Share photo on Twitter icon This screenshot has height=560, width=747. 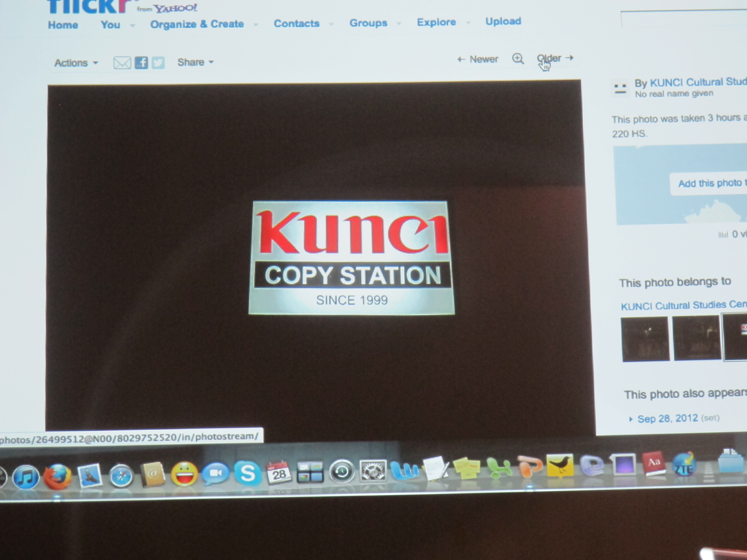(158, 63)
